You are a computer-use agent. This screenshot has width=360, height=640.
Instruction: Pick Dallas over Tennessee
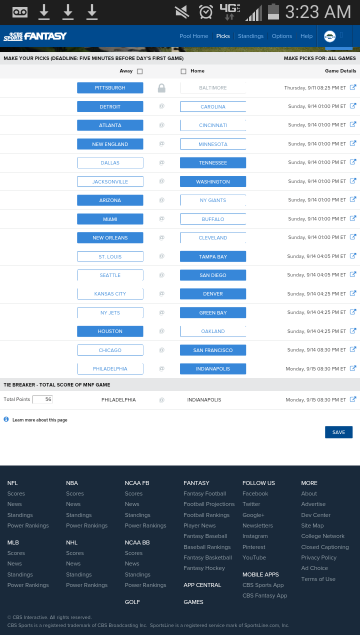pos(110,163)
